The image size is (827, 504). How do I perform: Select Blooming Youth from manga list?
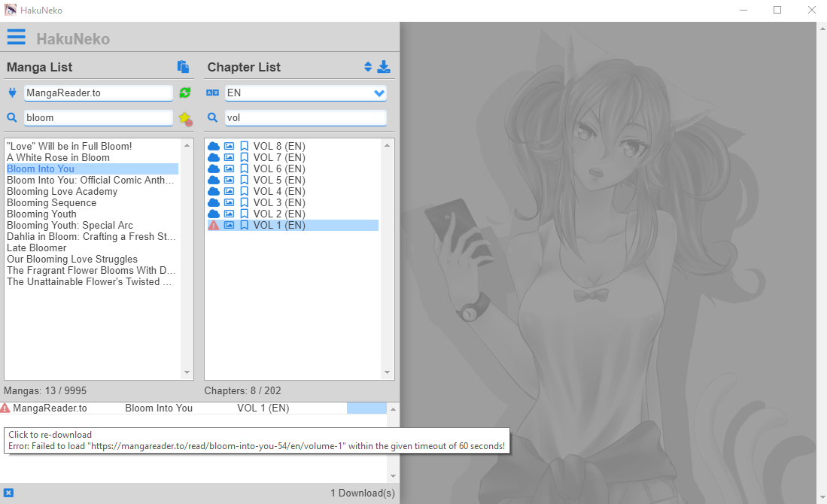coord(41,214)
